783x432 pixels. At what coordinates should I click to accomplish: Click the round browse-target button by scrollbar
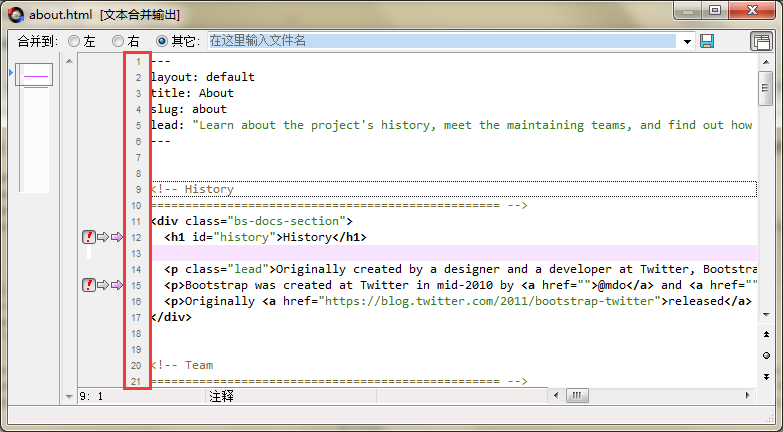[x=765, y=355]
